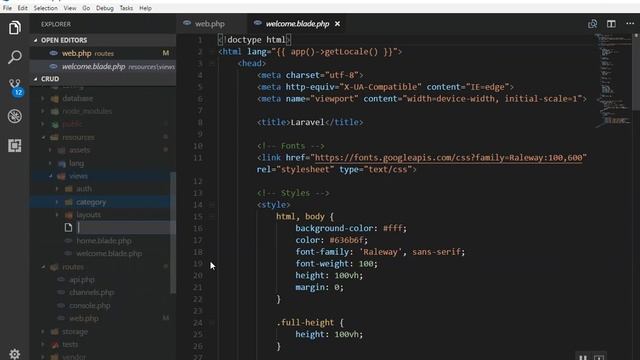Open the Explorer view in activity bar
The height and width of the screenshot is (360, 640).
(15, 28)
